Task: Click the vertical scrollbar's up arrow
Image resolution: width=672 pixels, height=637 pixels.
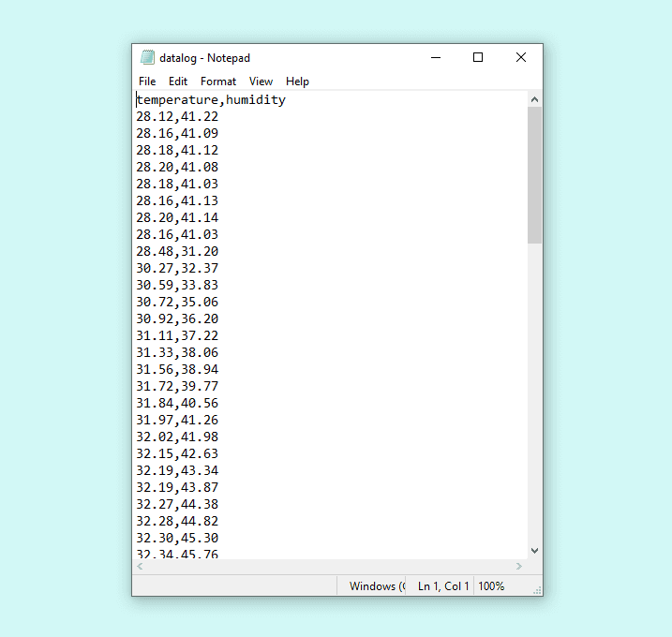Action: point(534,99)
